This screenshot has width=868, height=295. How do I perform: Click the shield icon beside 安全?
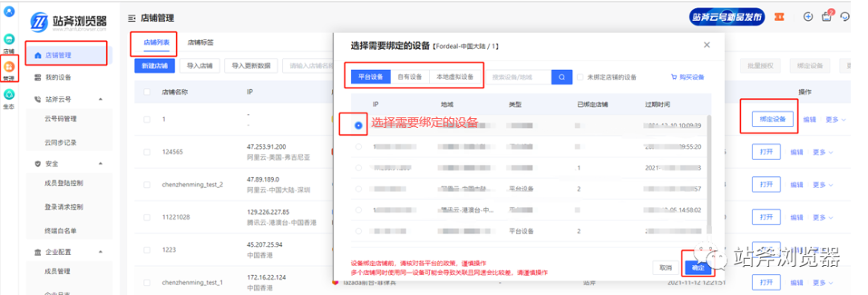click(x=38, y=164)
